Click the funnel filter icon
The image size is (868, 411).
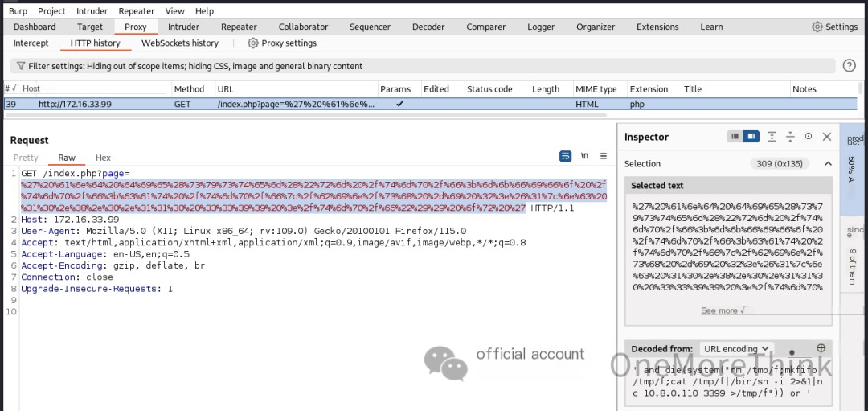(21, 67)
